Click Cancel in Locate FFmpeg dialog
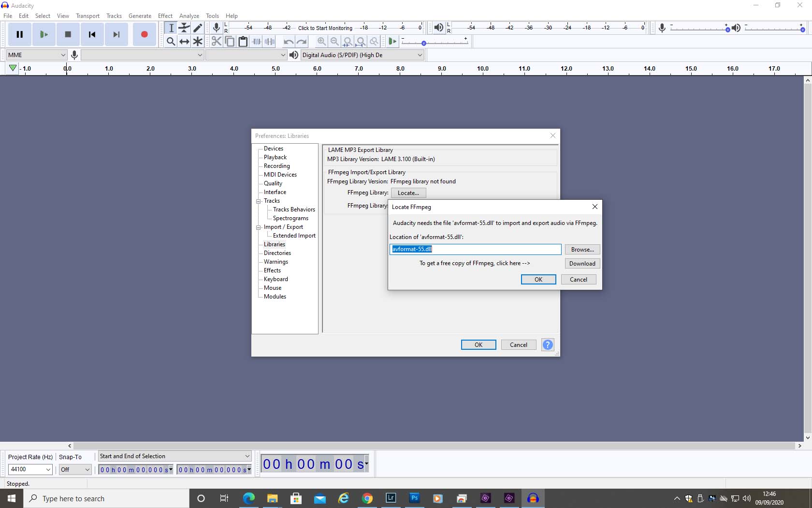The image size is (812, 508). (x=579, y=280)
